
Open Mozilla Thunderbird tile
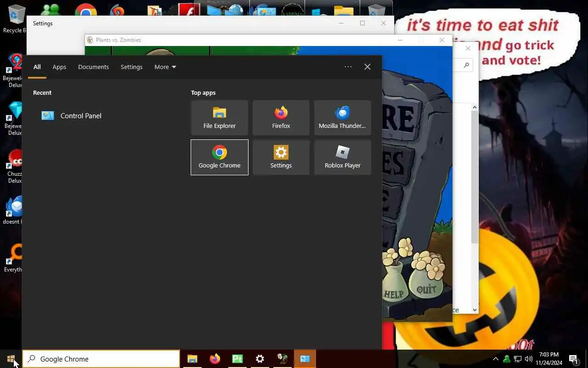tap(343, 118)
